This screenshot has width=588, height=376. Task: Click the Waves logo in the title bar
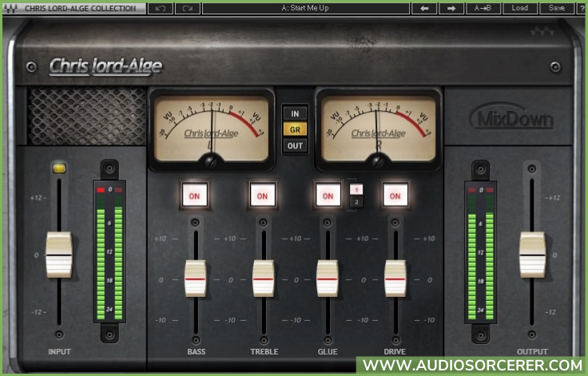10,8
